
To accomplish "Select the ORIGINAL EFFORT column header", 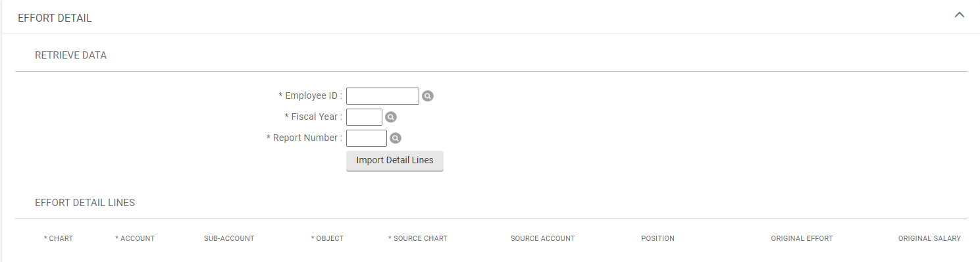I will pyautogui.click(x=802, y=238).
